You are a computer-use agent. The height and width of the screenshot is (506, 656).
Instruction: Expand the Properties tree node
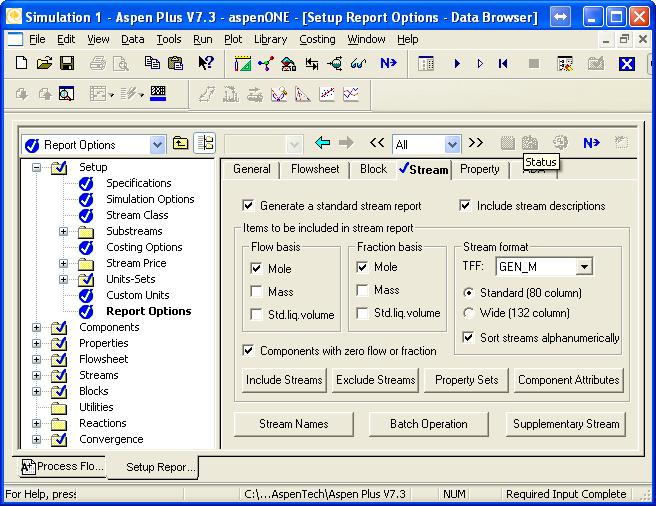point(36,343)
